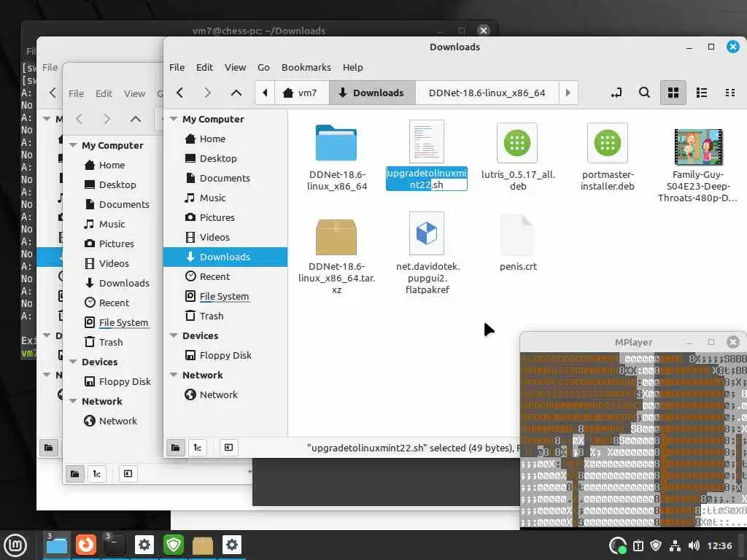
Task: Open volume control in system tray
Action: [694, 545]
